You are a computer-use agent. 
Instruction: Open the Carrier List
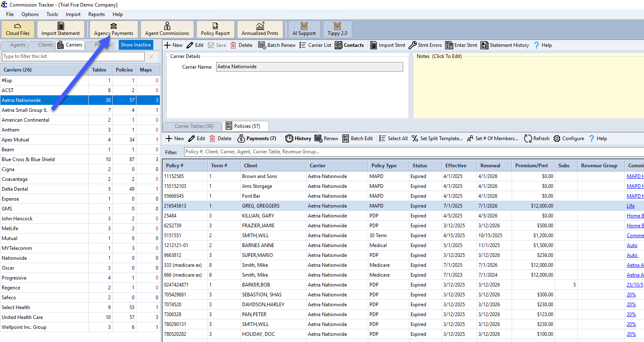(x=315, y=45)
